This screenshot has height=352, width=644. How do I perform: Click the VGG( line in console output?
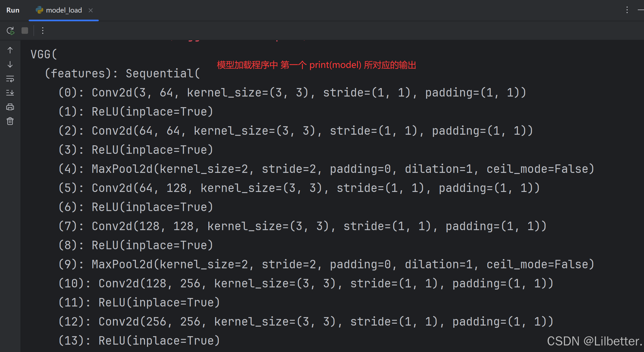(44, 55)
